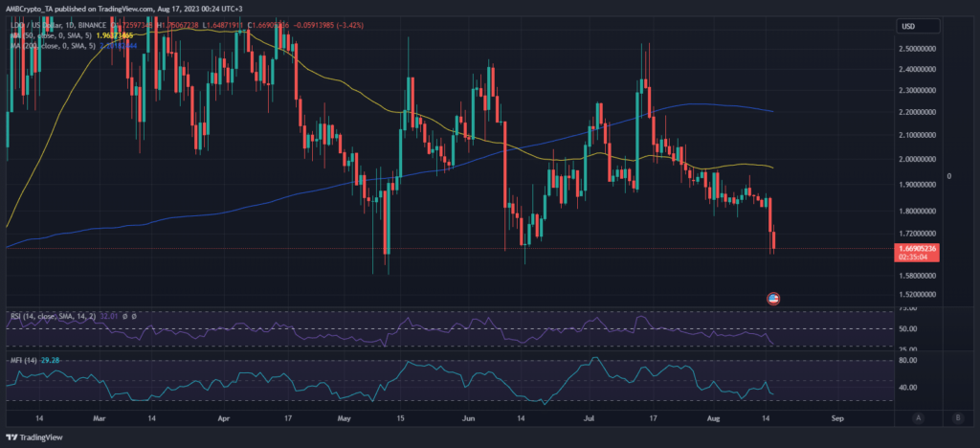Toggle log scale 'B' button near bottom right
The image size is (980, 448).
(x=958, y=417)
